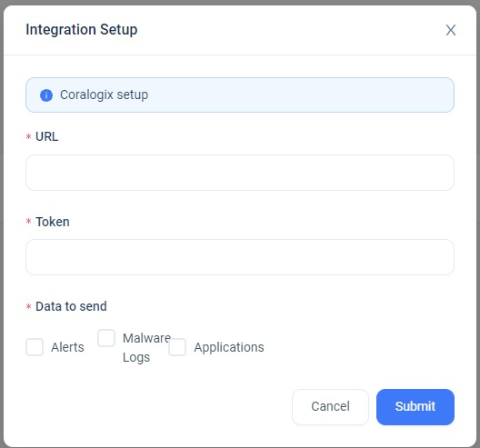Click the URL field label

[x=47, y=136]
